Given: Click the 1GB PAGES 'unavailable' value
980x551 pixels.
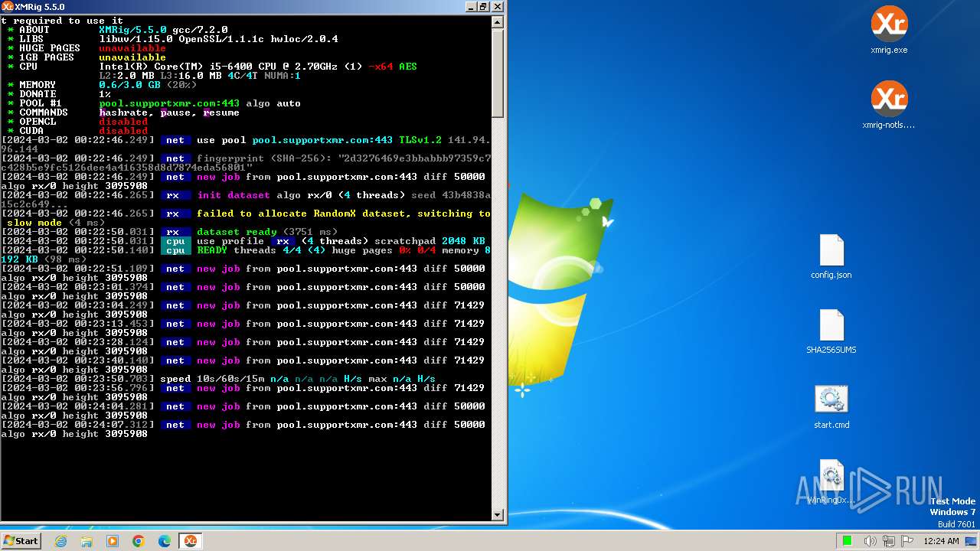Looking at the screenshot, I should (132, 57).
